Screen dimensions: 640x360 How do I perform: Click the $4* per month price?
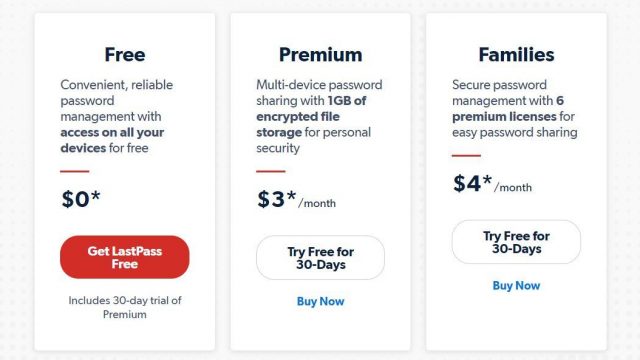[x=492, y=183]
